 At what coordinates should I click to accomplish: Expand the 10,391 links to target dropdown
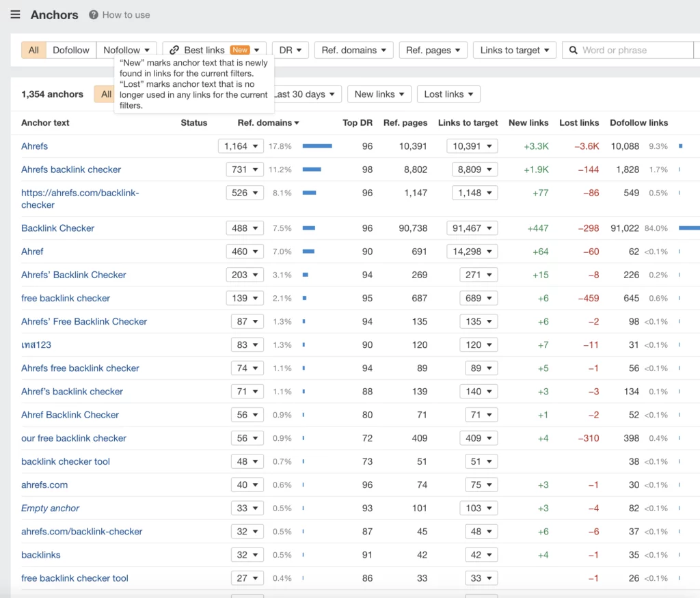click(472, 146)
